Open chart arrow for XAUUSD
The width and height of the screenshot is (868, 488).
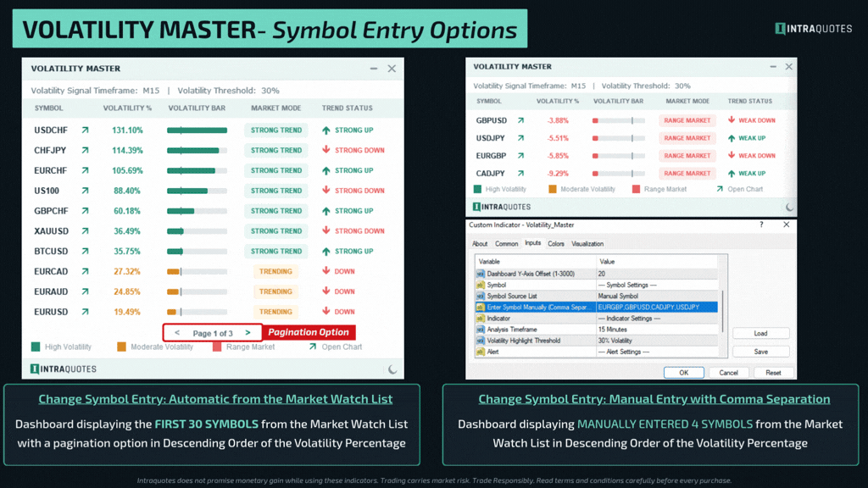point(85,230)
